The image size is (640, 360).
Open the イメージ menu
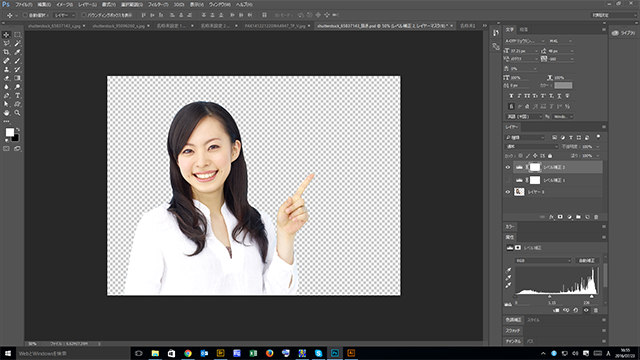coord(64,4)
